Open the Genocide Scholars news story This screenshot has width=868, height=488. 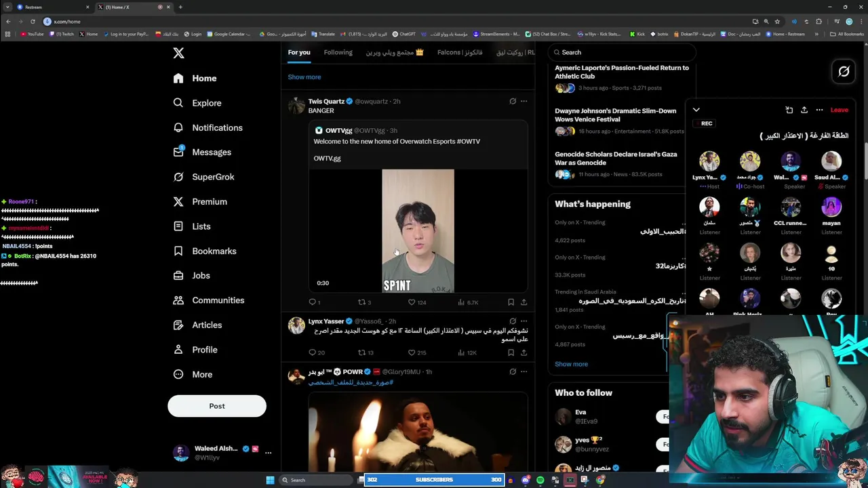pyautogui.click(x=616, y=159)
